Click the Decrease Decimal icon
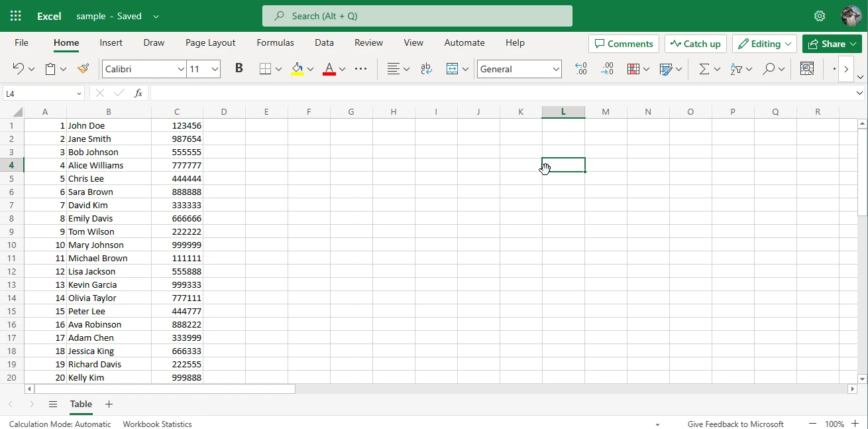 point(607,69)
